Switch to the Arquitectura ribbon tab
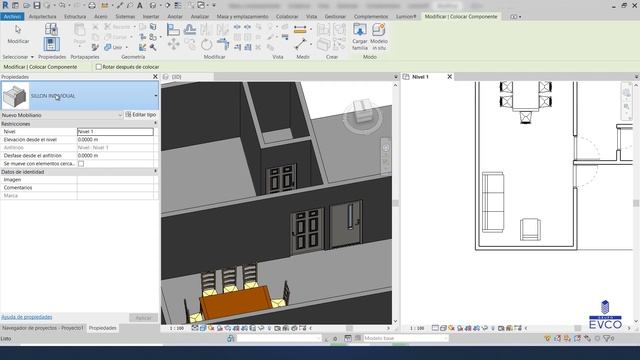Image resolution: width=640 pixels, height=360 pixels. click(42, 16)
